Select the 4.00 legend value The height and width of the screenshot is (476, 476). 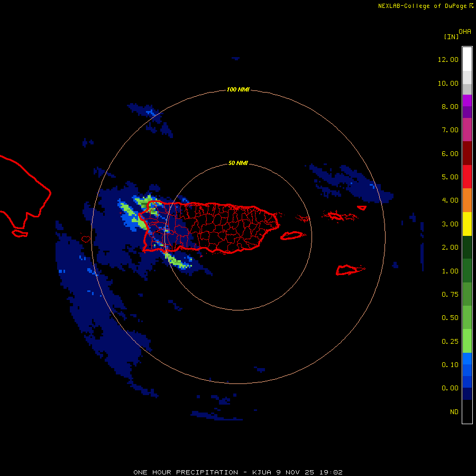(450, 200)
